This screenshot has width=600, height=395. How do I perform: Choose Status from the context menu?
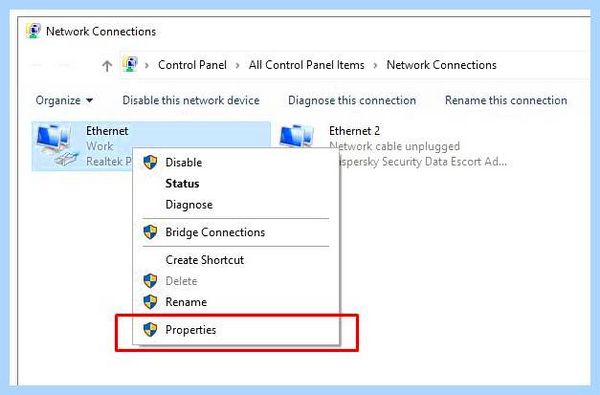tap(236, 183)
